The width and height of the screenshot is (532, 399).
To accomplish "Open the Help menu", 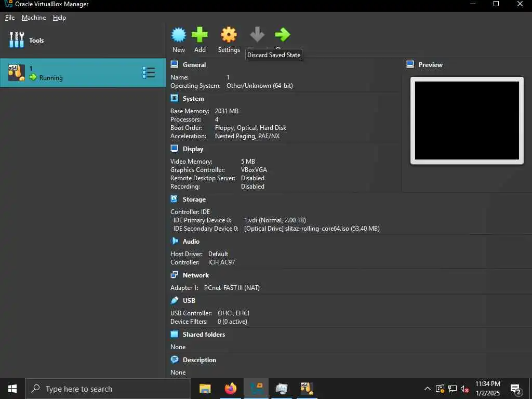I will (59, 18).
